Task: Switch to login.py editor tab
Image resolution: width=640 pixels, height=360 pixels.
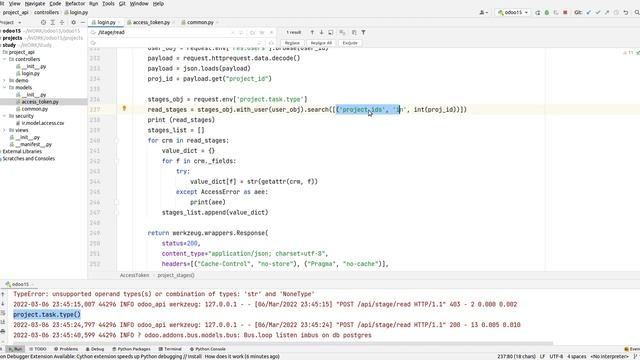Action: tap(106, 22)
